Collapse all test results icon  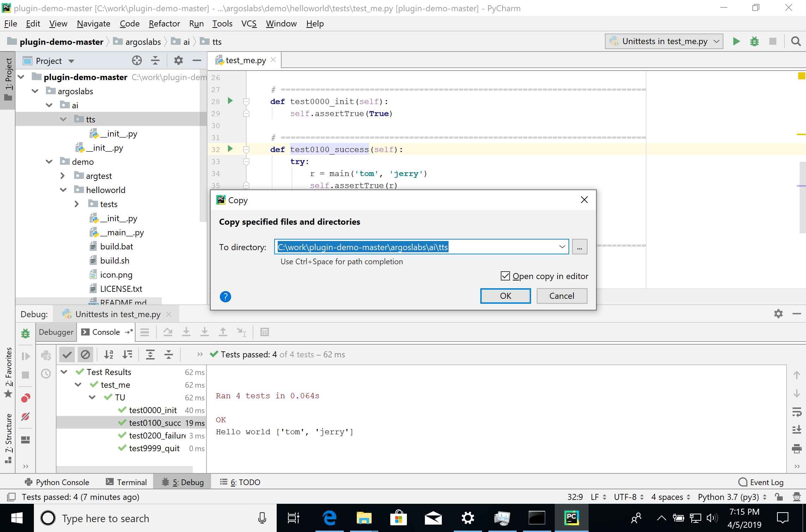pos(169,355)
